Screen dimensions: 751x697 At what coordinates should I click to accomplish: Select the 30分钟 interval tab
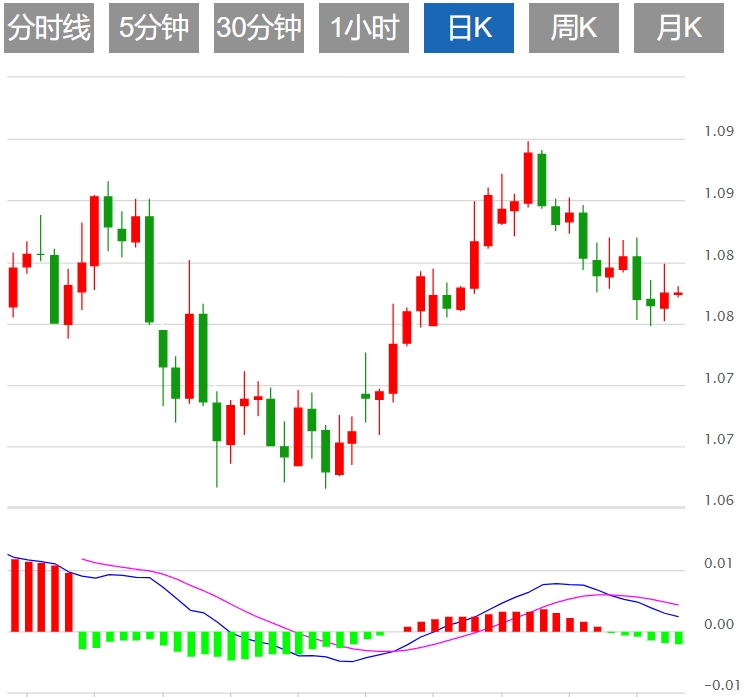(x=259, y=28)
